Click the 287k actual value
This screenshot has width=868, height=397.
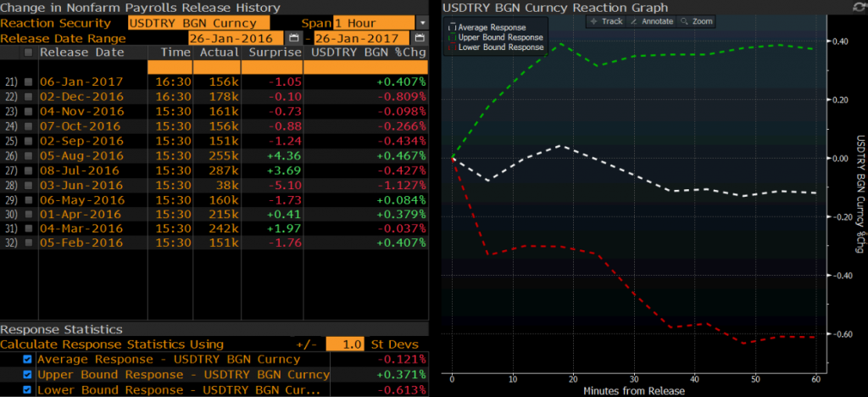(x=224, y=170)
